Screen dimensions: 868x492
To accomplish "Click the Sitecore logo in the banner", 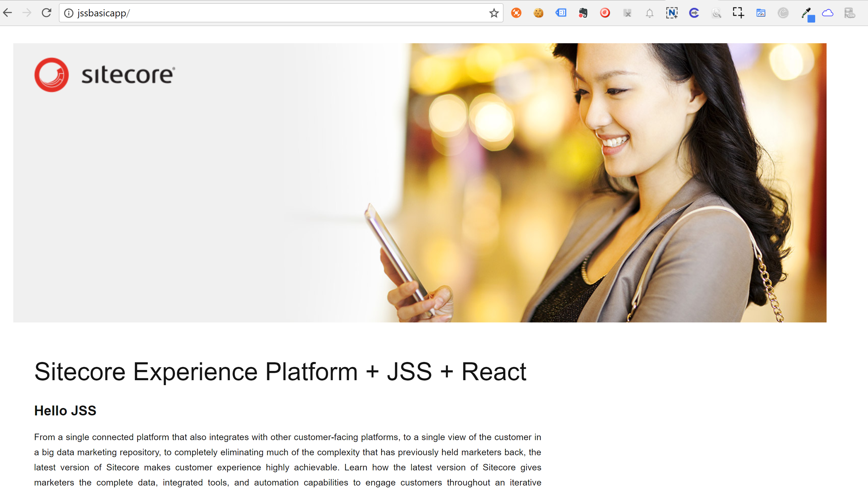I will coord(105,75).
